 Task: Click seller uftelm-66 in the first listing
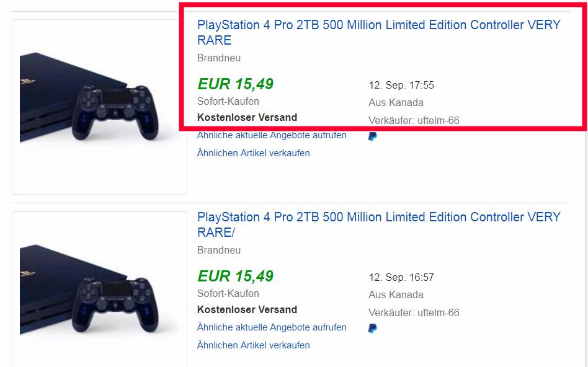438,121
